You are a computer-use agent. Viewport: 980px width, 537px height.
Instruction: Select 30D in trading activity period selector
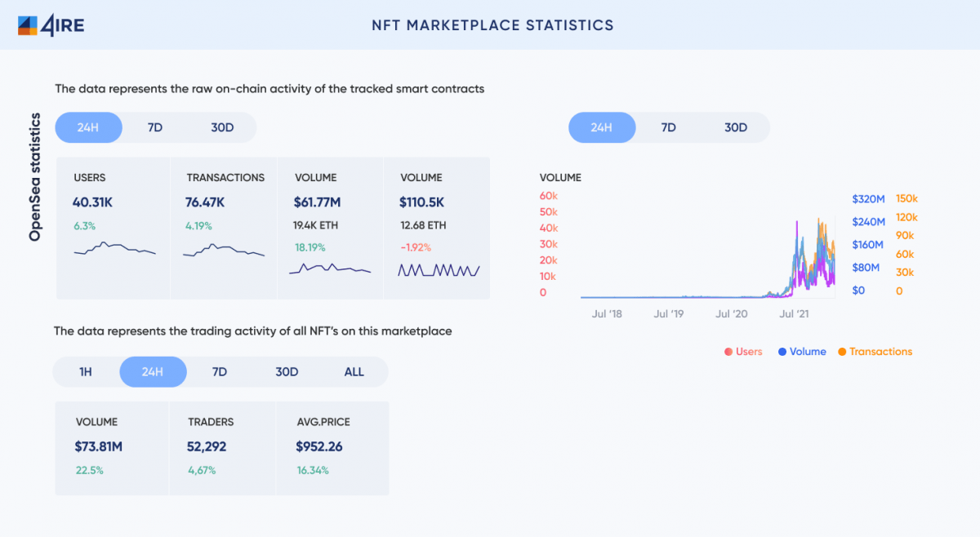pyautogui.click(x=287, y=372)
